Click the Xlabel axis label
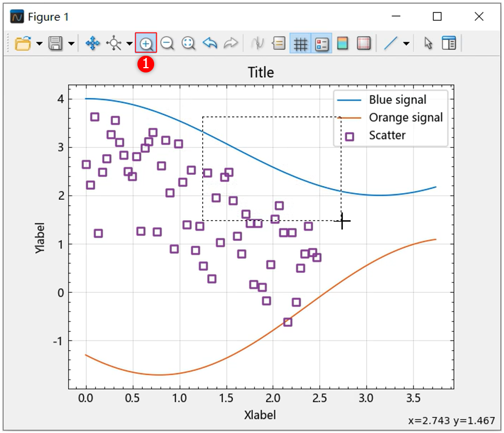 coord(260,415)
